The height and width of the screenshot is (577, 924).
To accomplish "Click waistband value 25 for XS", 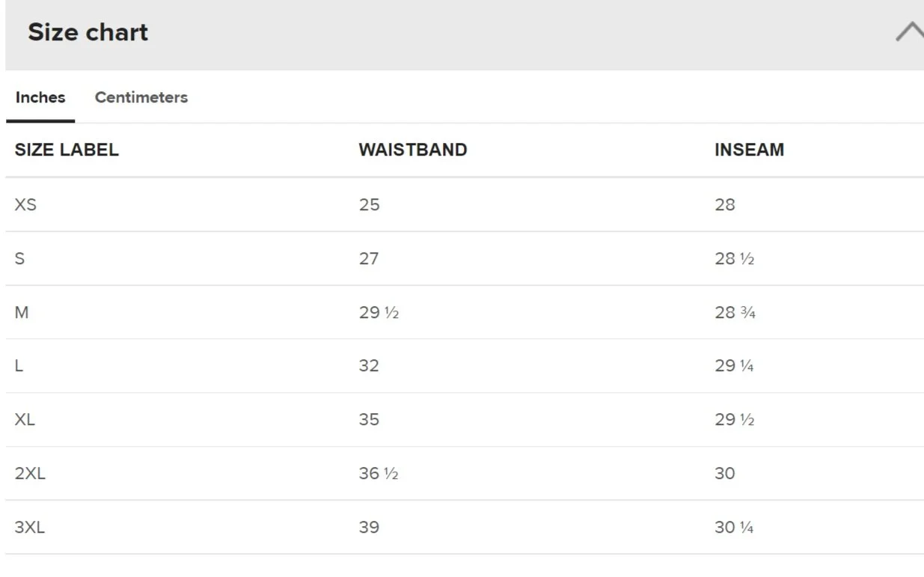I will pos(370,204).
